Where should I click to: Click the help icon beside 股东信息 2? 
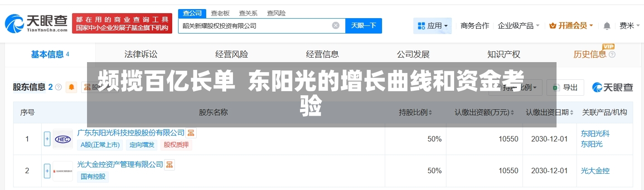coord(58,87)
